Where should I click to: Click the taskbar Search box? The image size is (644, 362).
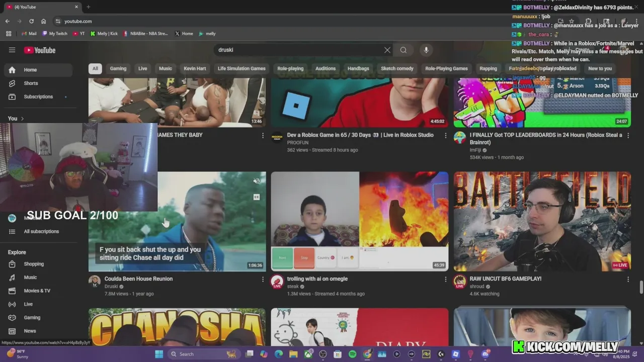tap(203, 354)
